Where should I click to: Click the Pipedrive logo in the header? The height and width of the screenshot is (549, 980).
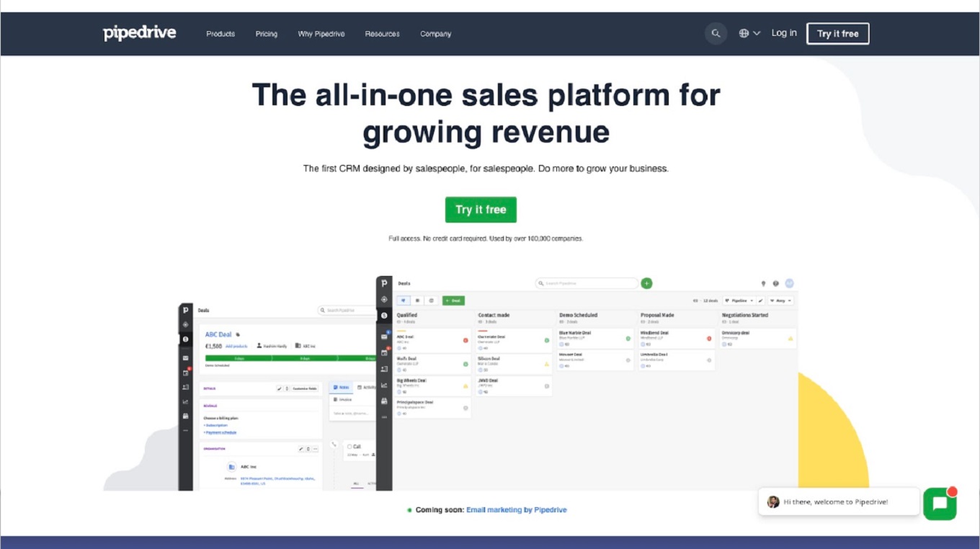pos(140,33)
